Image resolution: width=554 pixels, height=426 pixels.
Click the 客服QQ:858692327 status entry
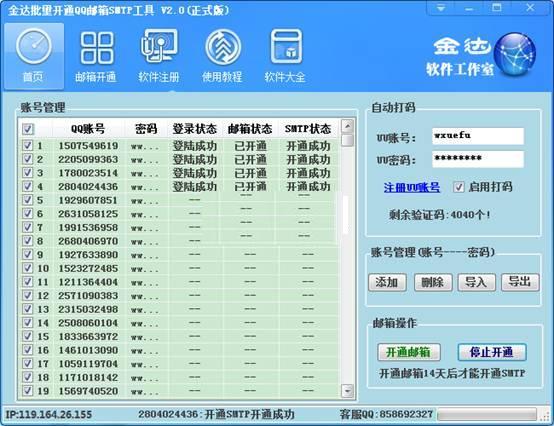click(386, 414)
